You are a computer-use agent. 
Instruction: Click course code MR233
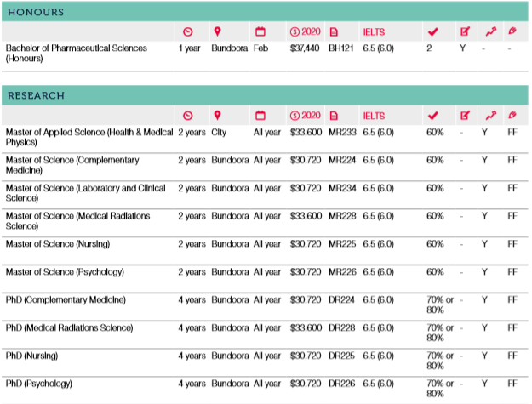(341, 133)
